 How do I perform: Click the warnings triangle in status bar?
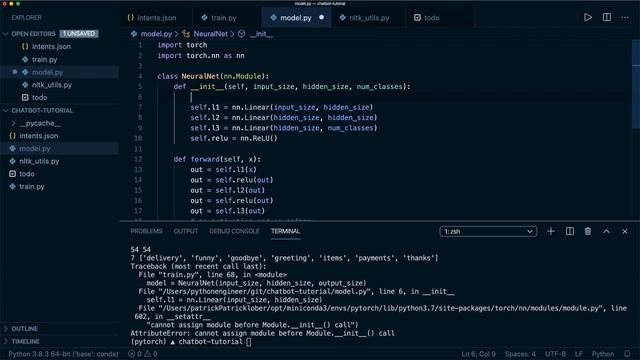pyautogui.click(x=147, y=354)
